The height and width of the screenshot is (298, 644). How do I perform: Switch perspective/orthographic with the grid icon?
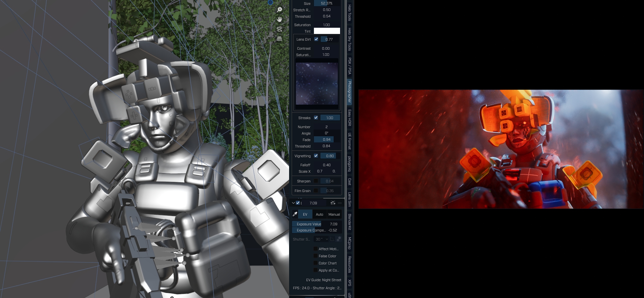click(279, 39)
